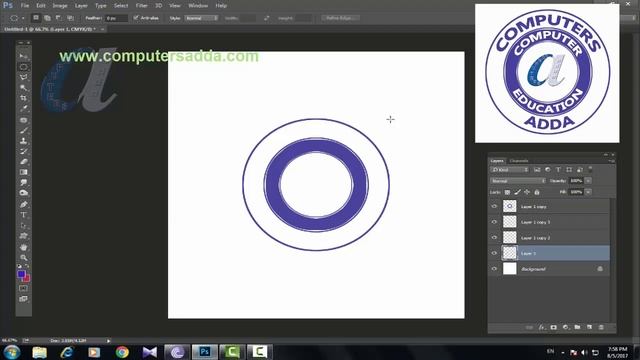The height and width of the screenshot is (360, 640).
Task: Click the Intersect with Selection icon
Action: click(x=70, y=18)
